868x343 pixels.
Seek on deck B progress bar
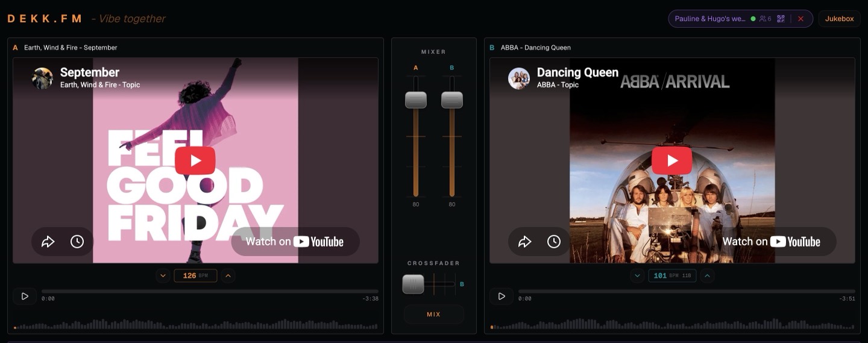687,291
